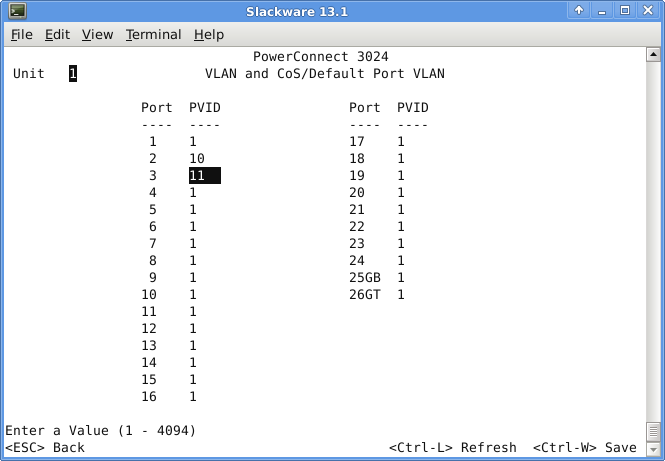Open the Help menu
Viewport: 665px width, 461px height.
[x=209, y=34]
